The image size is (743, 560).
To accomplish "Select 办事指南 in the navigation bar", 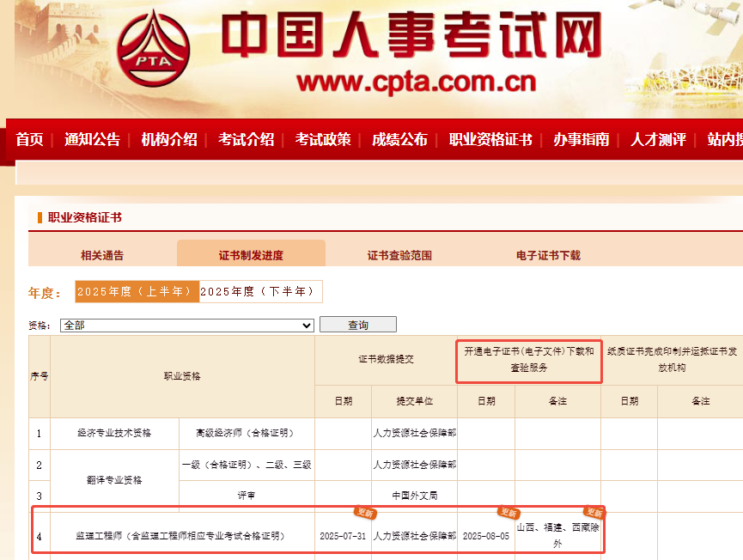I will point(582,139).
